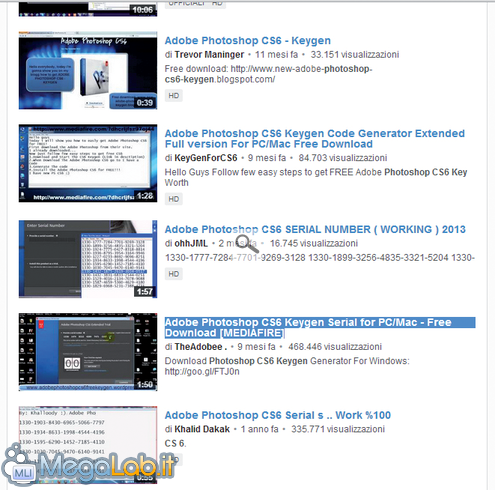Screen dimensions: 495x490
Task: Open the 'Keygen Code Generator Extended' video title
Action: (x=314, y=139)
